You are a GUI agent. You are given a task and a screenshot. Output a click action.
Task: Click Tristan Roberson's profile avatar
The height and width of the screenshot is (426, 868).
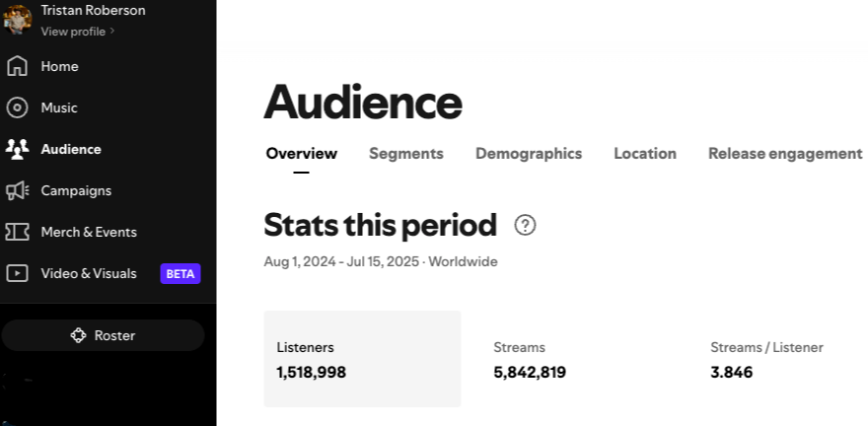point(18,19)
